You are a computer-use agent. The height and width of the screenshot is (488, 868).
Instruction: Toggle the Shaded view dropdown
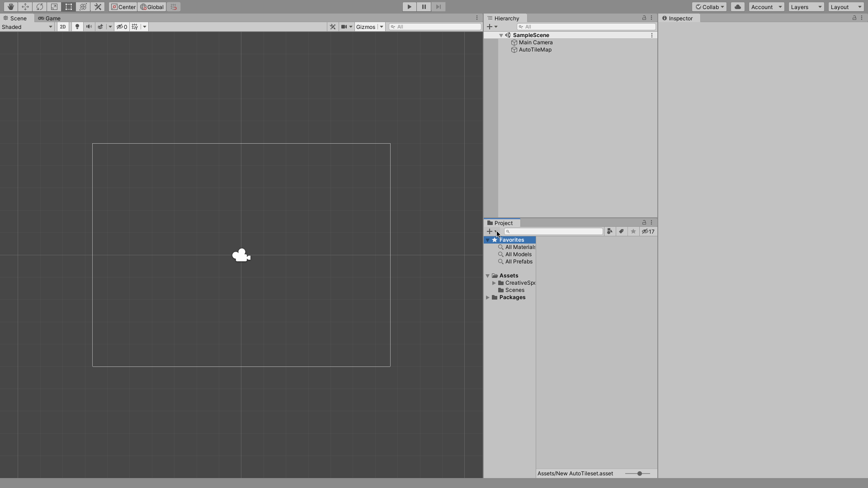tap(27, 26)
